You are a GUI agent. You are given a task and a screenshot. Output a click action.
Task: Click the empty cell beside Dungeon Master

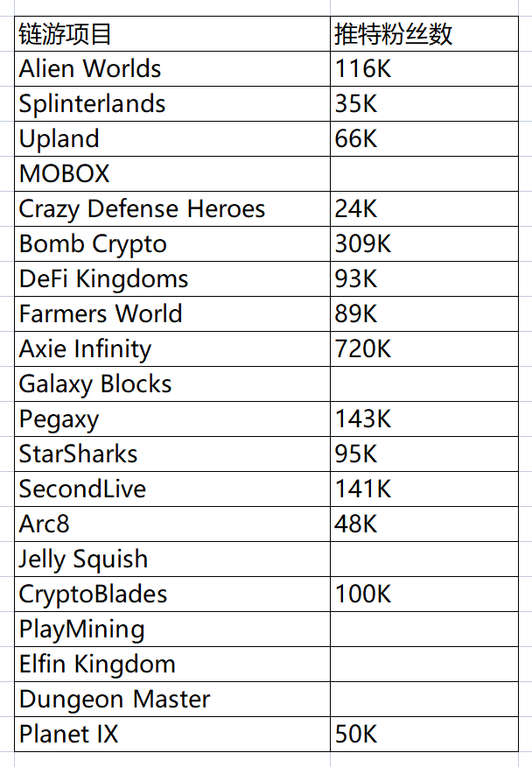tap(424, 700)
